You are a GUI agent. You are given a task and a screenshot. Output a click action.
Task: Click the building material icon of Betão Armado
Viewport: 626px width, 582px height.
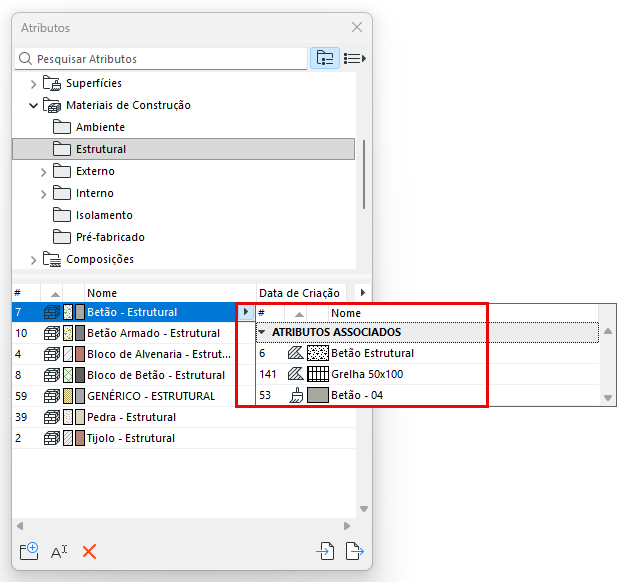[52, 333]
